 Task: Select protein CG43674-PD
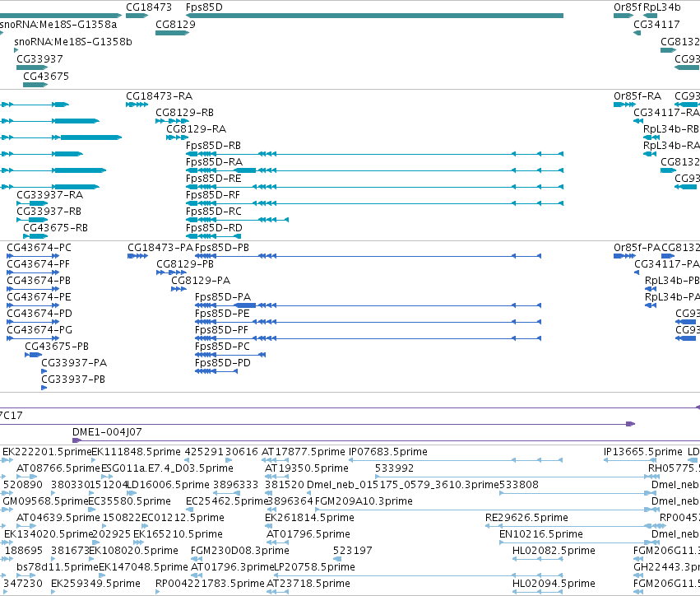(39, 314)
